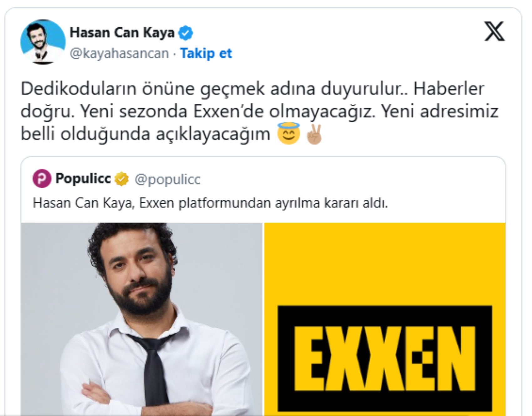Screen dimensions: 532x416
Task: Open the quoted tweet text about Exxen platformundan
Action: tap(210, 203)
